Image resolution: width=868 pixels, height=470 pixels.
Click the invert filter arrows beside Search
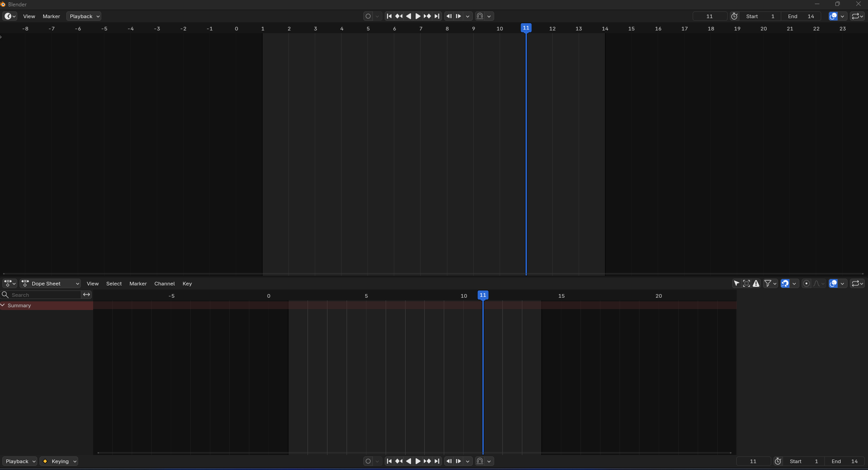point(86,295)
